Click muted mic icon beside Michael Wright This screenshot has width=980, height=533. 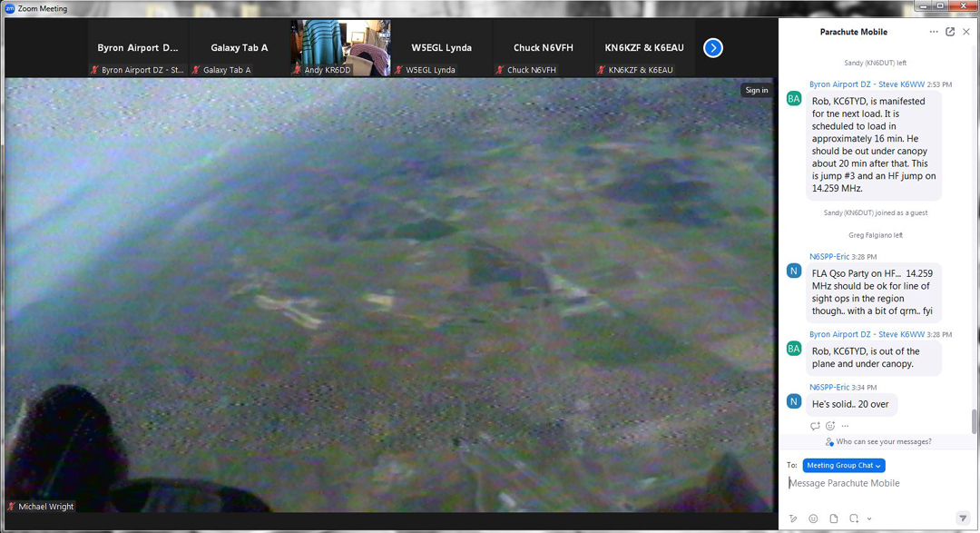[x=11, y=507]
